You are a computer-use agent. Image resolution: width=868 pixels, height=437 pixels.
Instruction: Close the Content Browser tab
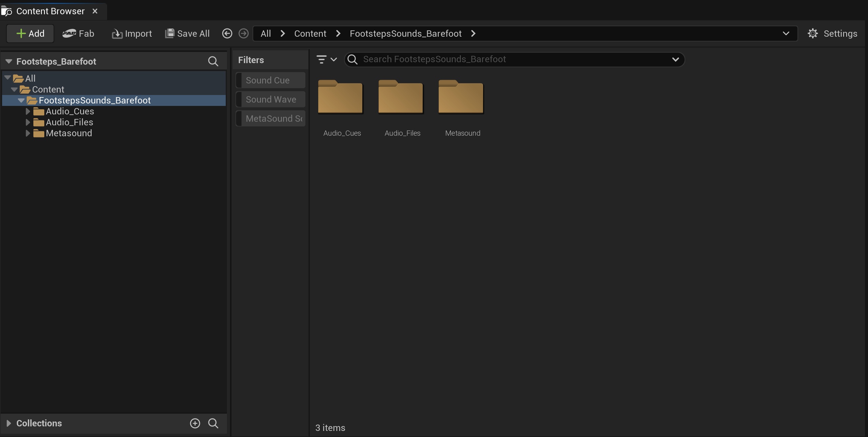tap(95, 11)
